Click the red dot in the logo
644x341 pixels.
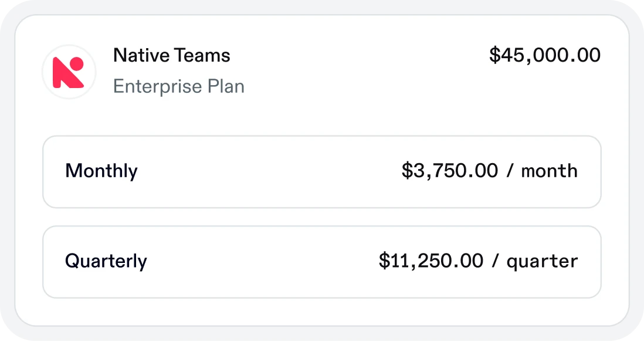click(77, 63)
